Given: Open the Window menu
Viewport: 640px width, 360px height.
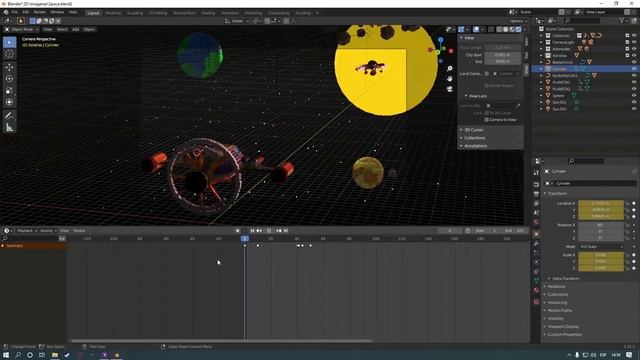Looking at the screenshot, I should 57,12.
